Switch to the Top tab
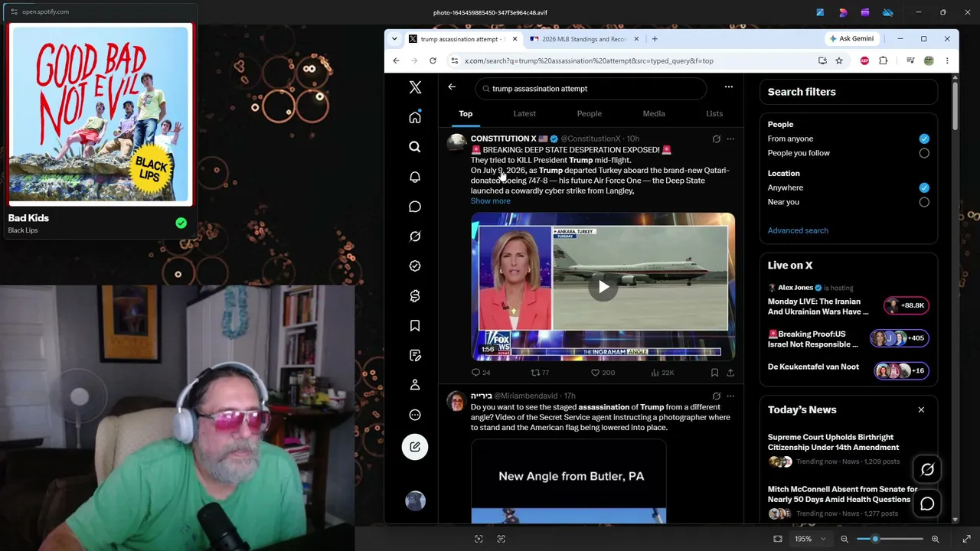Viewport: 980px width, 551px height. click(465, 113)
